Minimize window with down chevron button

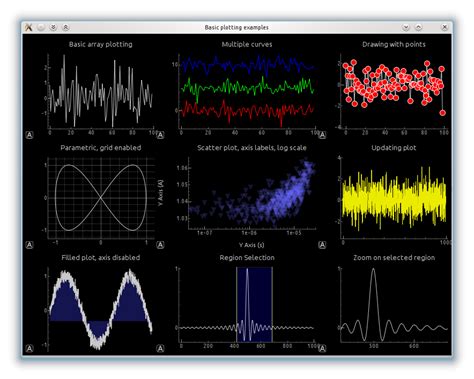click(x=406, y=27)
